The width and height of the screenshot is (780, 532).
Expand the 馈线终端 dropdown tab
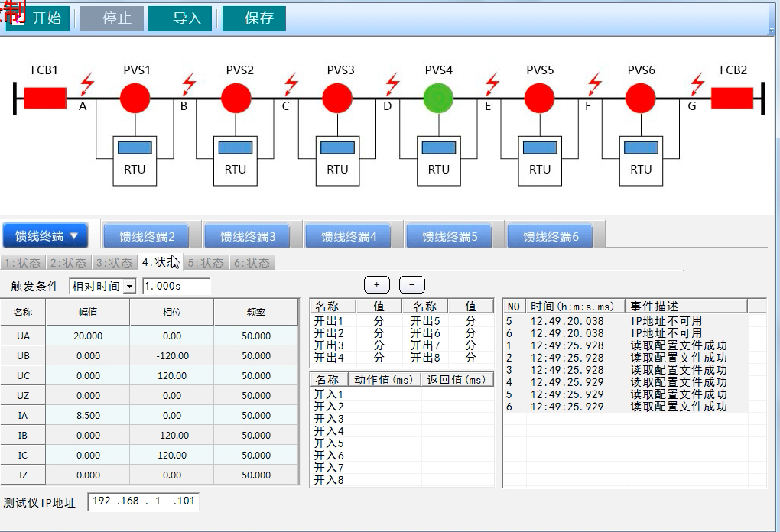(46, 236)
